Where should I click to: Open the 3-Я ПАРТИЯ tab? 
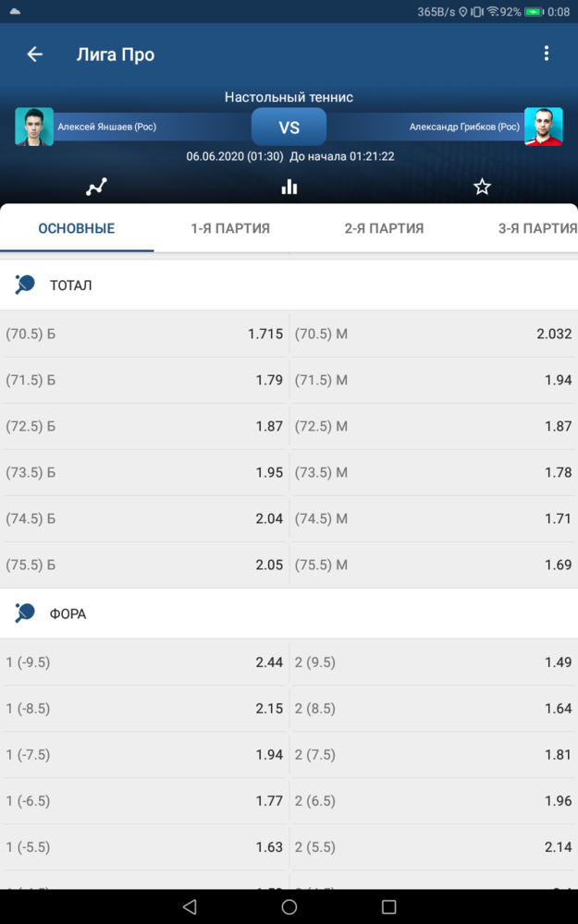coord(537,228)
